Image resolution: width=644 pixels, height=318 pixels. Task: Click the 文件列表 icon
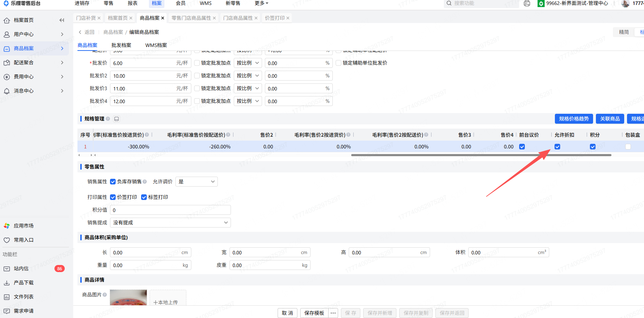pyautogui.click(x=7, y=297)
